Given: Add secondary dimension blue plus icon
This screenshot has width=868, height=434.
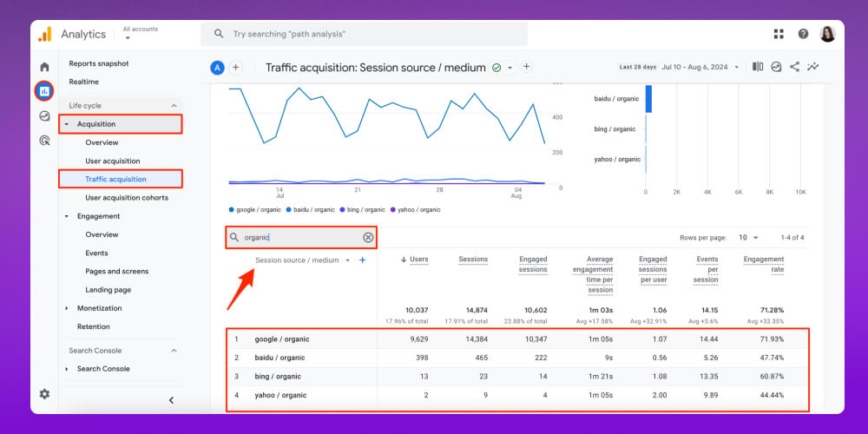Looking at the screenshot, I should coord(363,260).
